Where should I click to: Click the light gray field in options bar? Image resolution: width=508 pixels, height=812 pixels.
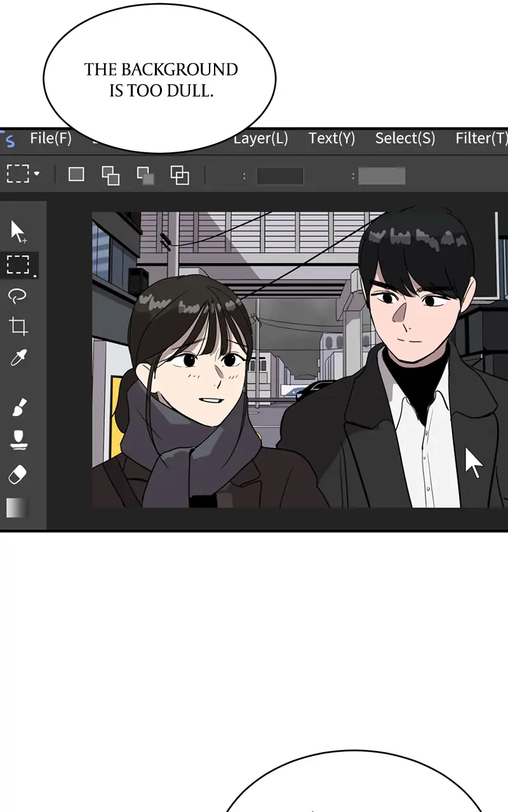tap(382, 176)
